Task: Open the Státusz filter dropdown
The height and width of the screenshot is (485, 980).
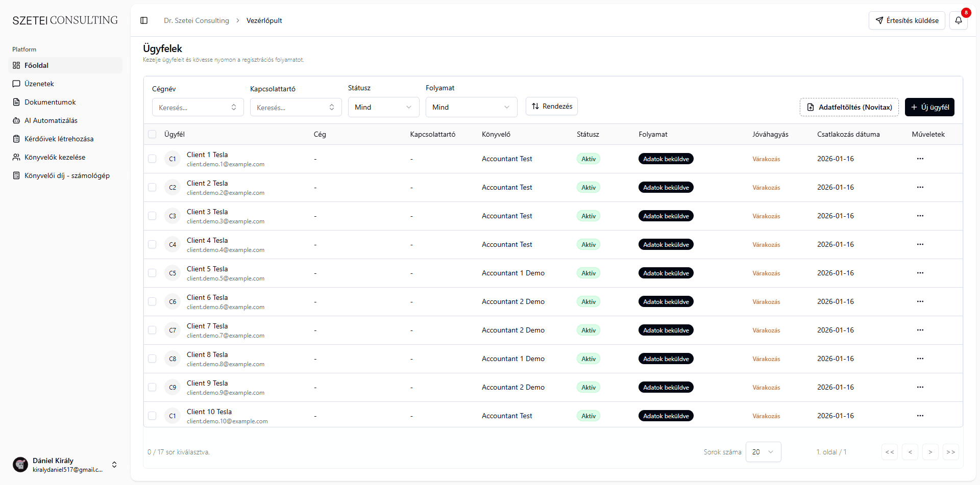Action: (384, 107)
